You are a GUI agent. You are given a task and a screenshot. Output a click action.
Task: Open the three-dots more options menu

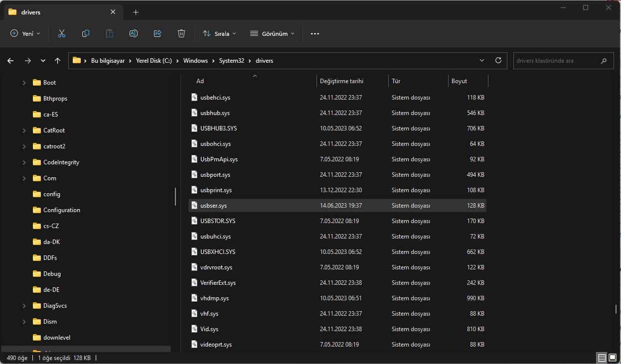coord(314,33)
